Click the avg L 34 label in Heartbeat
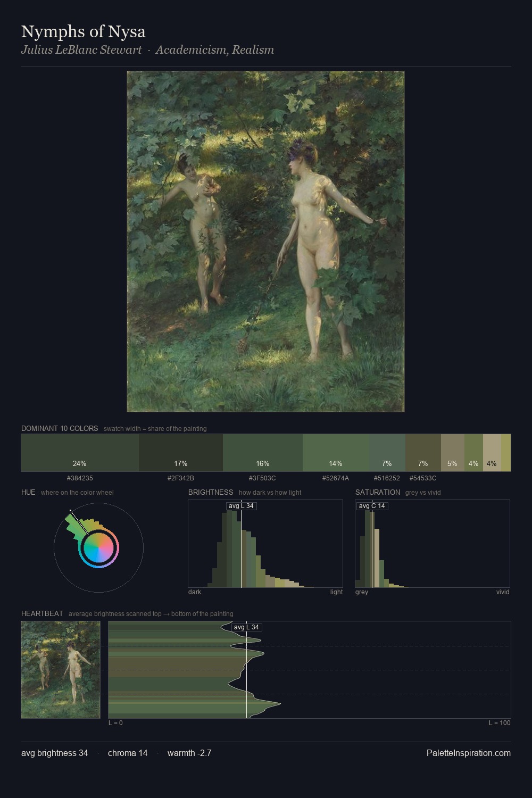 [246, 627]
